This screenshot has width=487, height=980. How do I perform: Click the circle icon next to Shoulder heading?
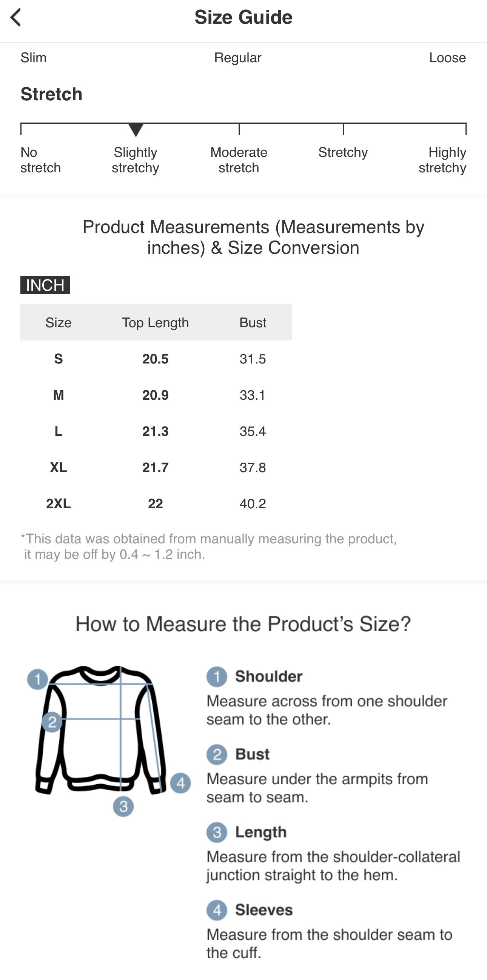click(216, 676)
